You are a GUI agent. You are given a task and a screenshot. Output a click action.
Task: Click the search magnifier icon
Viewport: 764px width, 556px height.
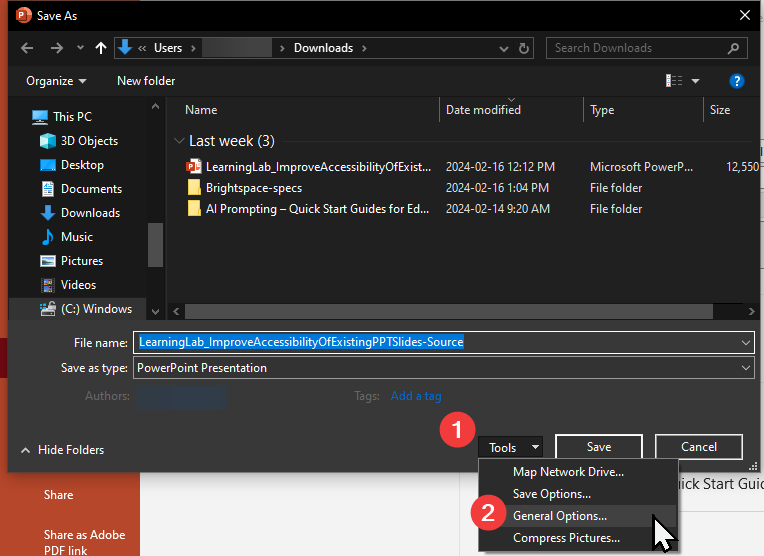[734, 48]
